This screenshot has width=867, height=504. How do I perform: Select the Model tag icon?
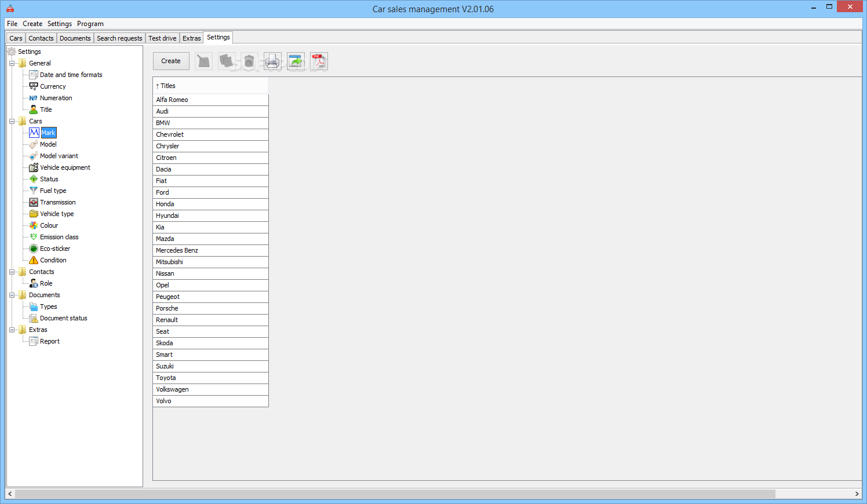coord(34,144)
